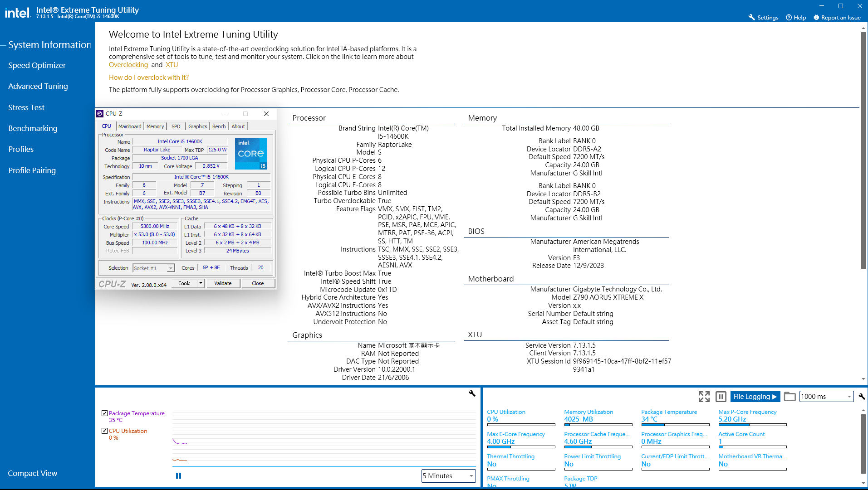Click the Intel logo in title bar
The width and height of the screenshot is (868, 490).
(18, 12)
